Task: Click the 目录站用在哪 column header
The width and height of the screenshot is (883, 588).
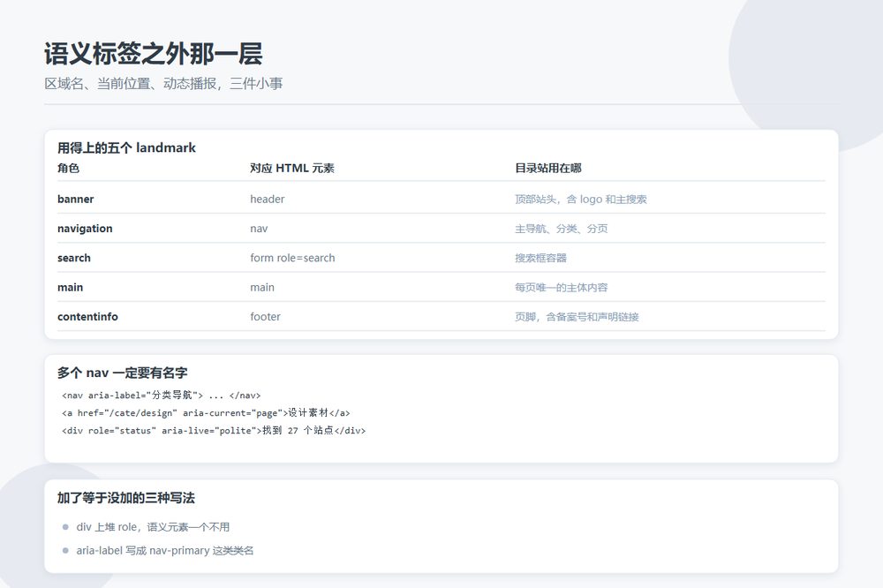Action: 548,168
